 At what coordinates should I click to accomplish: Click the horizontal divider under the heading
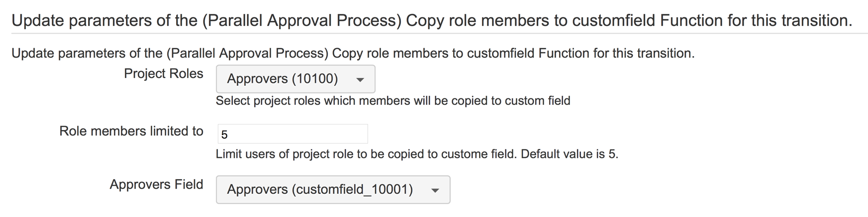click(439, 34)
